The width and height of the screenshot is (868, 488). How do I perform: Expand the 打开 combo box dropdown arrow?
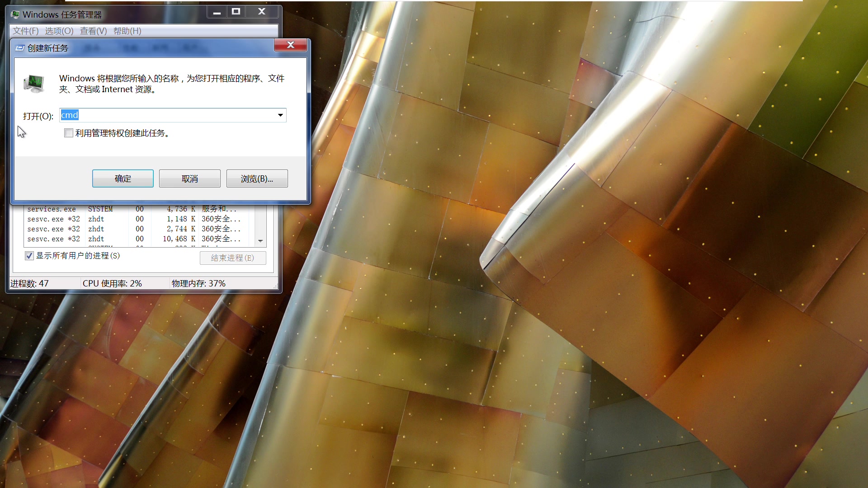pyautogui.click(x=280, y=115)
